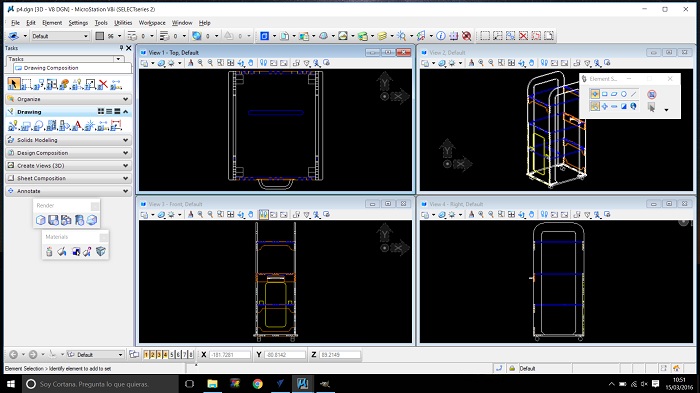Click the active color swatch beside 96
The width and height of the screenshot is (700, 393).
100,36
